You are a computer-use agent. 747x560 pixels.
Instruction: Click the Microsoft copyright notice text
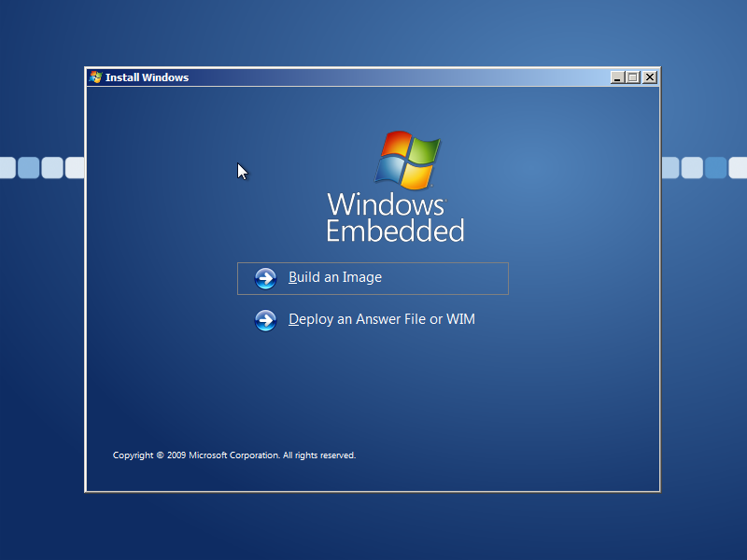pyautogui.click(x=234, y=455)
